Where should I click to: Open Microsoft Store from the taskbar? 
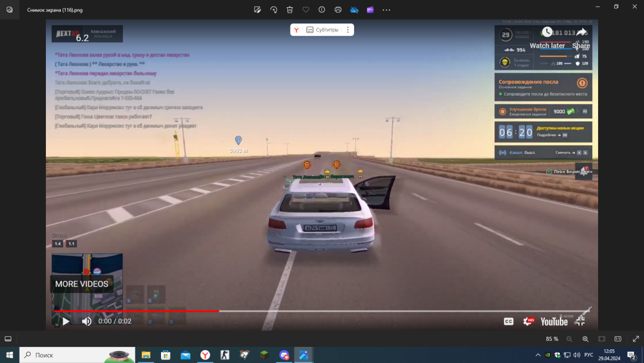166,355
